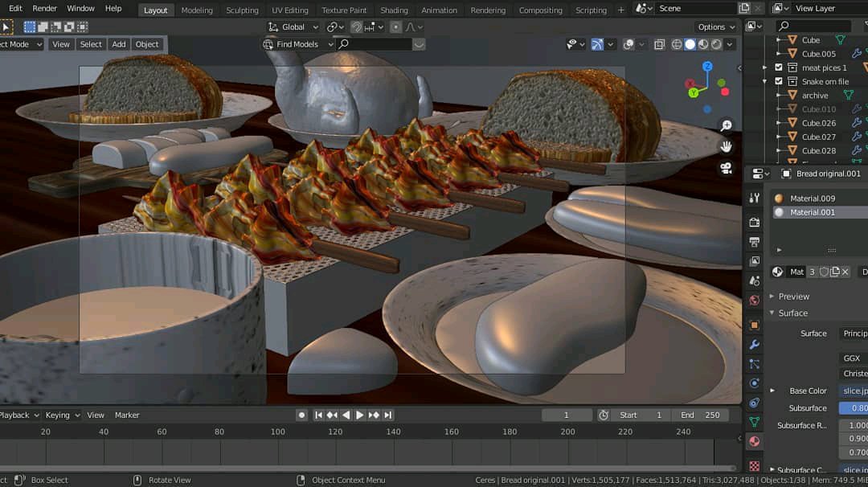Open the Object Data properties tab
Screen dimensions: 868x487
[754, 422]
